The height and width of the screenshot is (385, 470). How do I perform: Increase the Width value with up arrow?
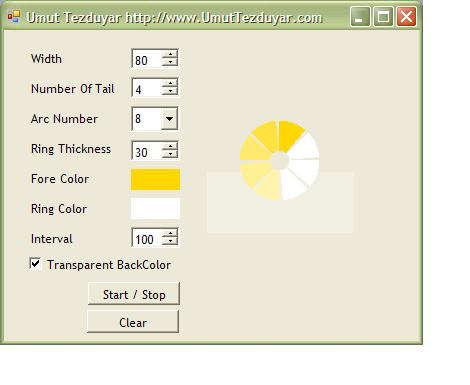(x=170, y=54)
